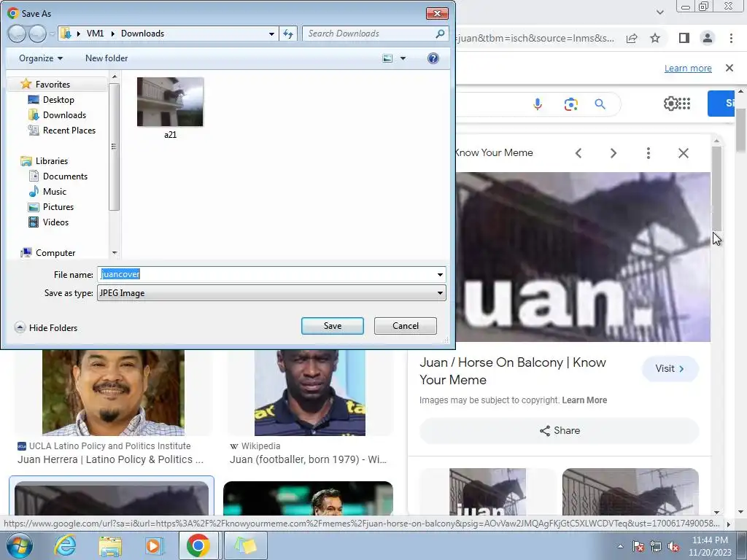Click the navigation pane scroll up arrow

point(115,76)
